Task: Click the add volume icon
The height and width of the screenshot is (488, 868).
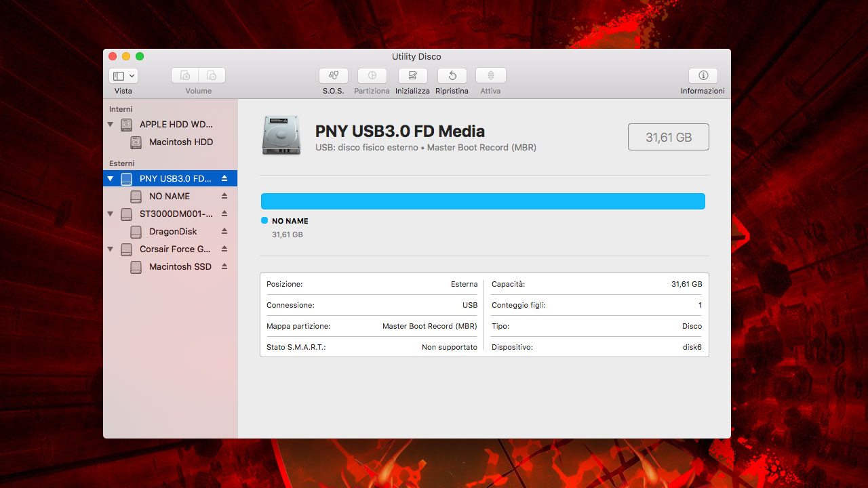Action: (184, 76)
